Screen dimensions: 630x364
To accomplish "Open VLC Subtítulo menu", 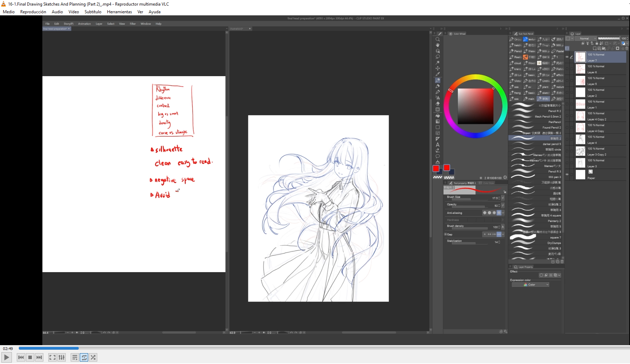I will pyautogui.click(x=93, y=12).
